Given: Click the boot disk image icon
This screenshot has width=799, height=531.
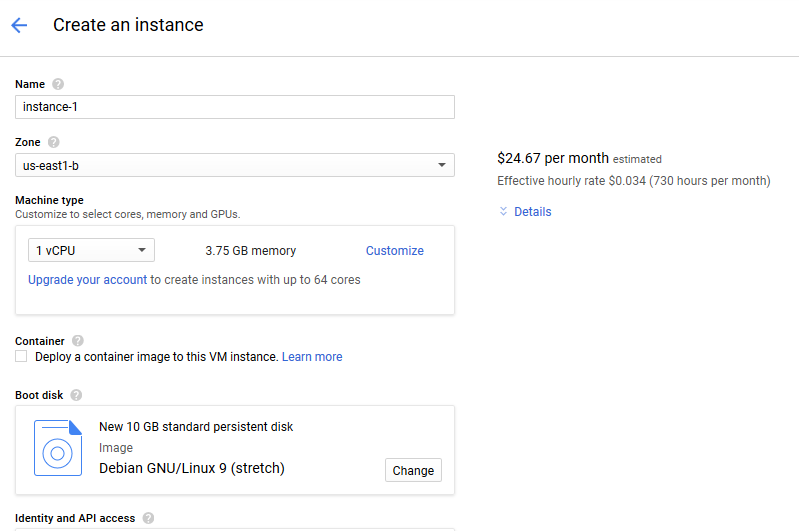Looking at the screenshot, I should click(x=58, y=448).
